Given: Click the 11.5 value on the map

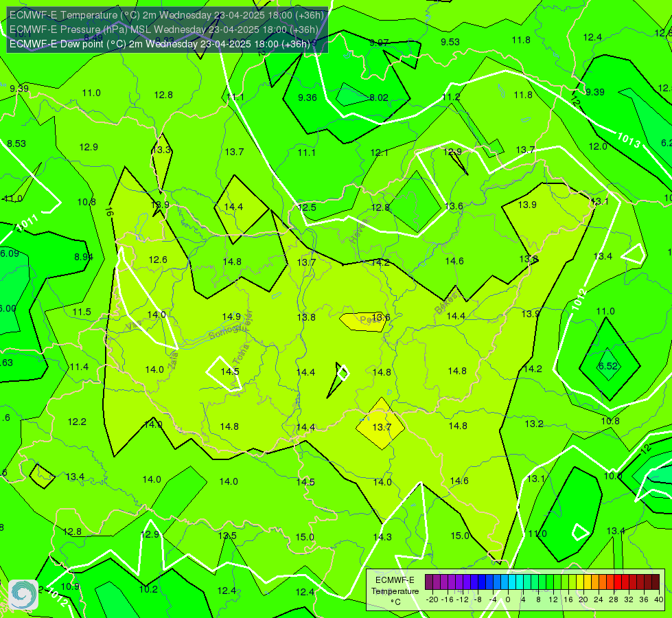Looking at the screenshot, I should (x=82, y=312).
